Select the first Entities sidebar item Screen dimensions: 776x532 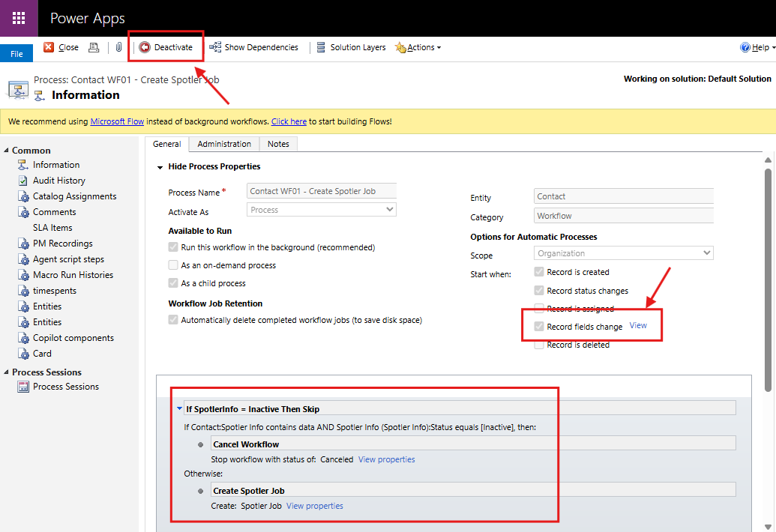click(47, 306)
